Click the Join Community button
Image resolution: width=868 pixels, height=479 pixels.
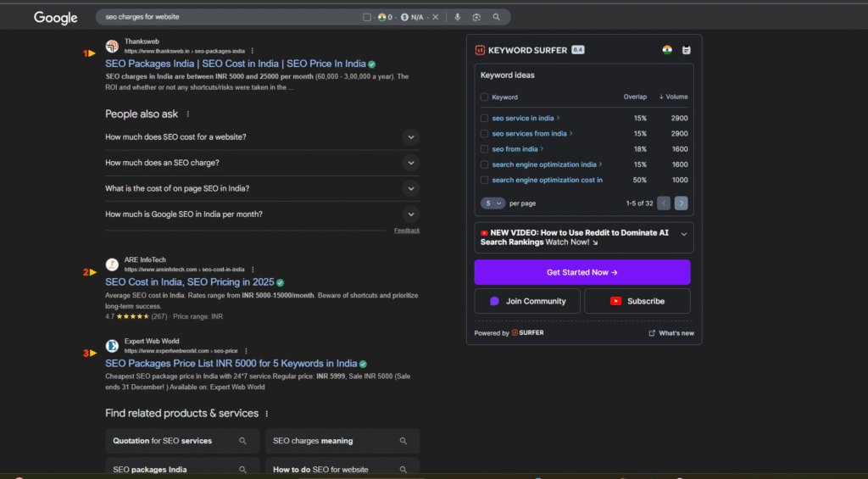[527, 301]
